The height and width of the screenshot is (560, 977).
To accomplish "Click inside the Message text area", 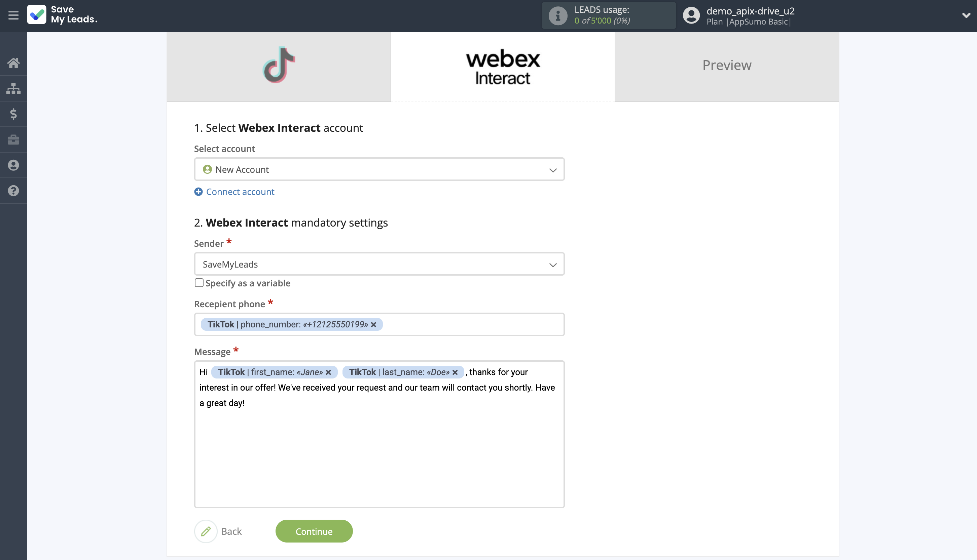I will click(x=379, y=434).
